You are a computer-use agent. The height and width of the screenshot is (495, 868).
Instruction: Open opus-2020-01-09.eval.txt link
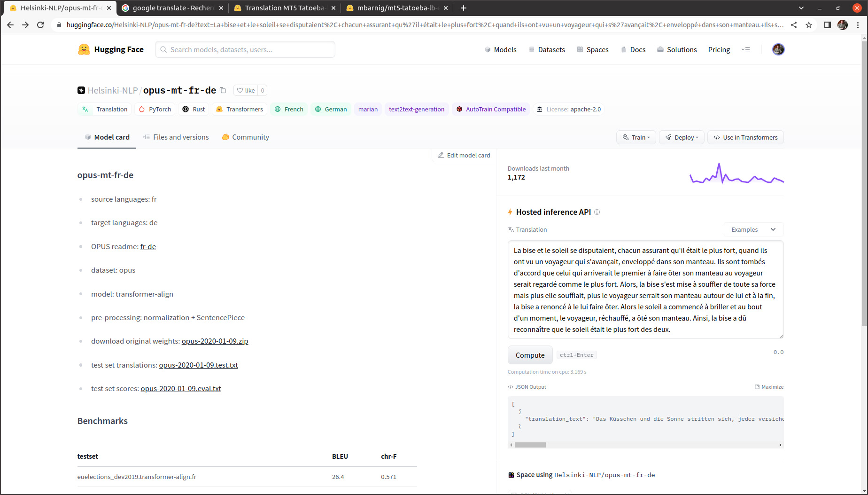click(181, 389)
